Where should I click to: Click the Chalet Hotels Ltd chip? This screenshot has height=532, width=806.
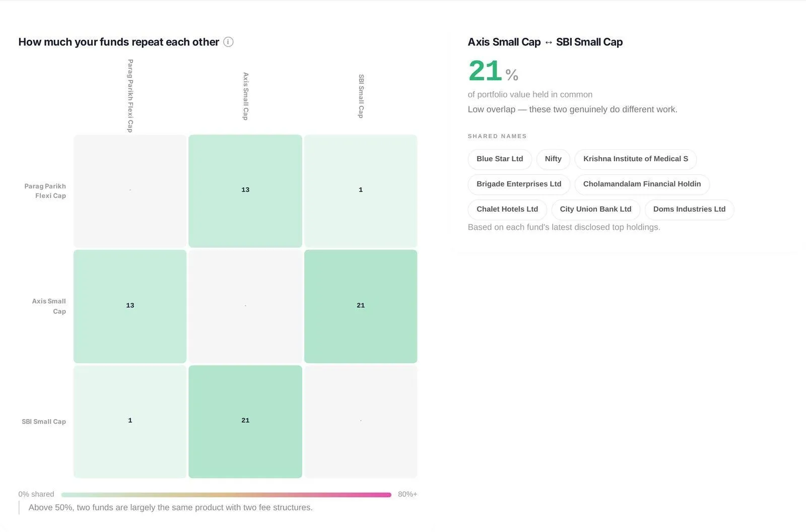pos(507,209)
